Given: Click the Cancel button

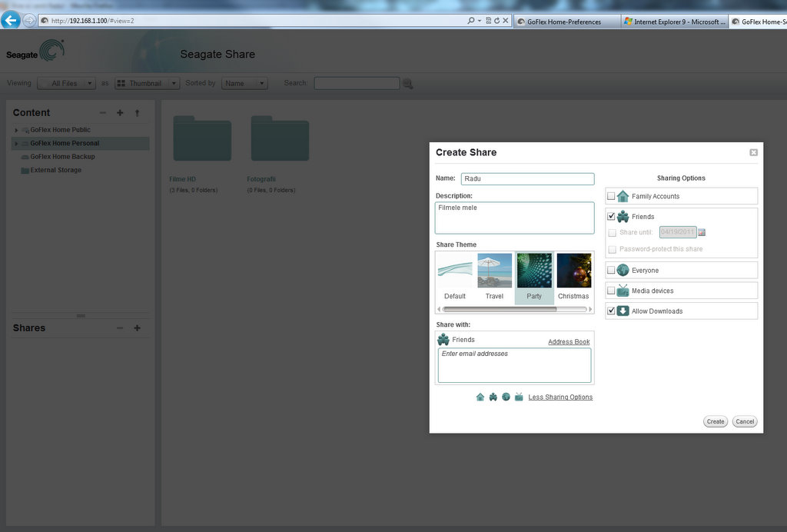Looking at the screenshot, I should (745, 421).
